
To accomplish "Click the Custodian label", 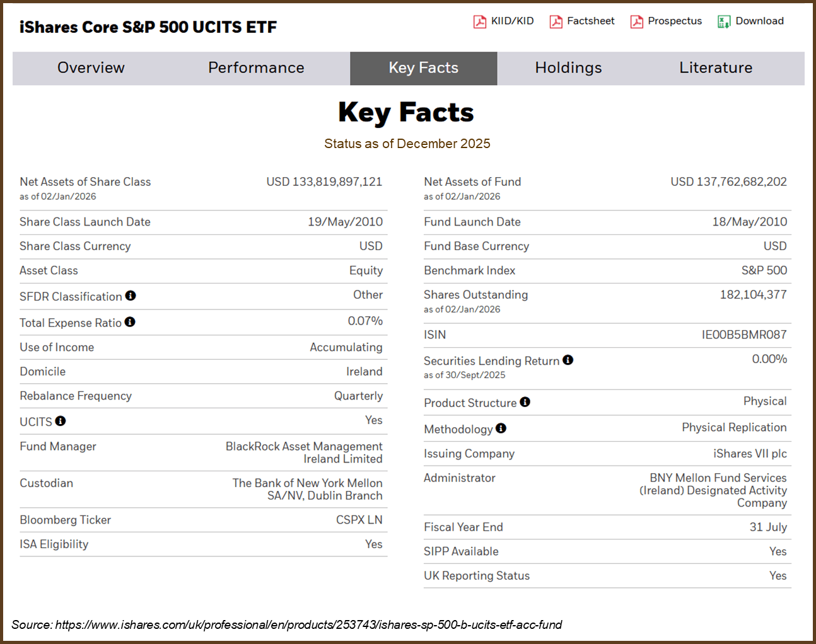I will pos(47,483).
